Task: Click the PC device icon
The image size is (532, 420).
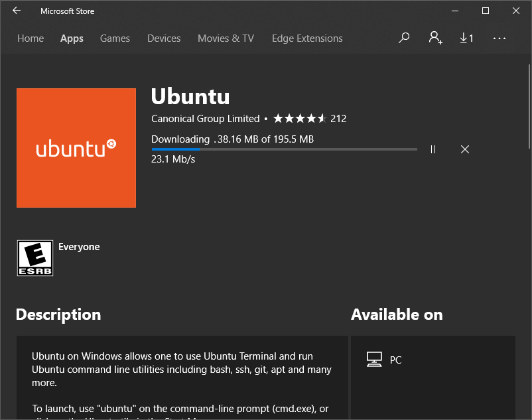Action: point(374,359)
